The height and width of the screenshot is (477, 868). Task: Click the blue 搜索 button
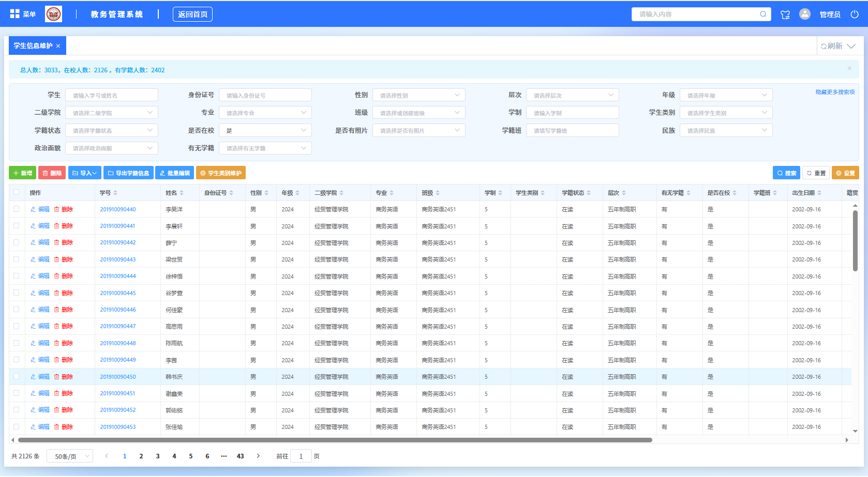tap(786, 173)
